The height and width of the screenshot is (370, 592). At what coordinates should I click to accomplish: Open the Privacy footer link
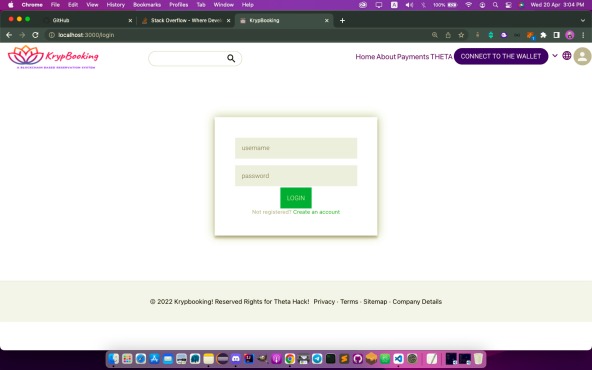click(x=324, y=302)
